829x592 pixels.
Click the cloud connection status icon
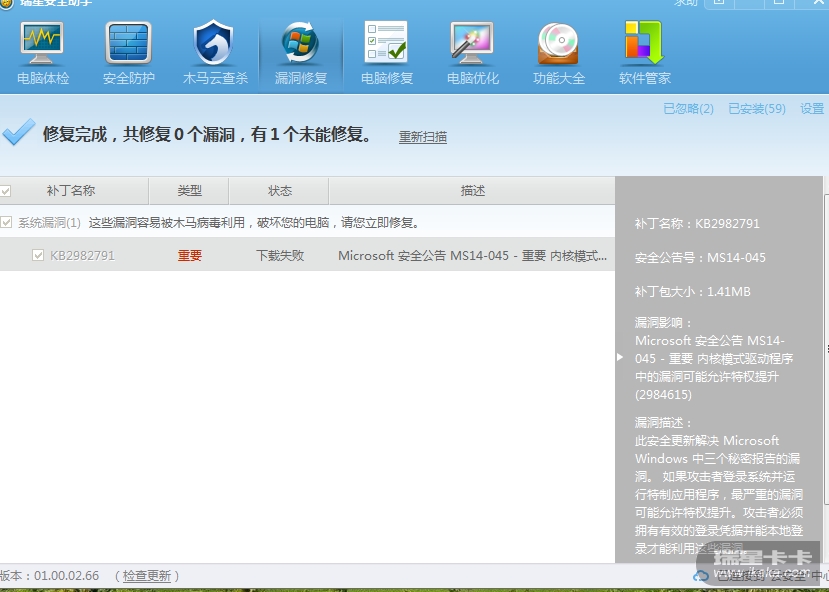pyautogui.click(x=701, y=576)
